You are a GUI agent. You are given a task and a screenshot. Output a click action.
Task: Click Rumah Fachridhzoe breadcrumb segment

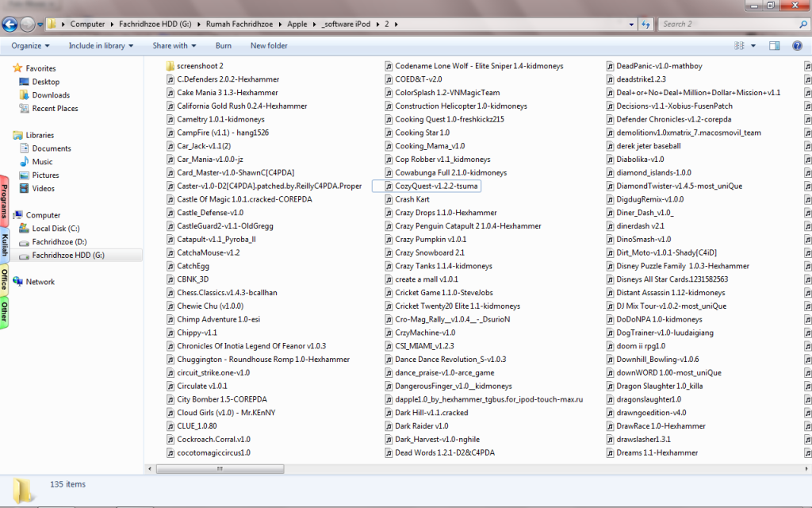click(239, 25)
